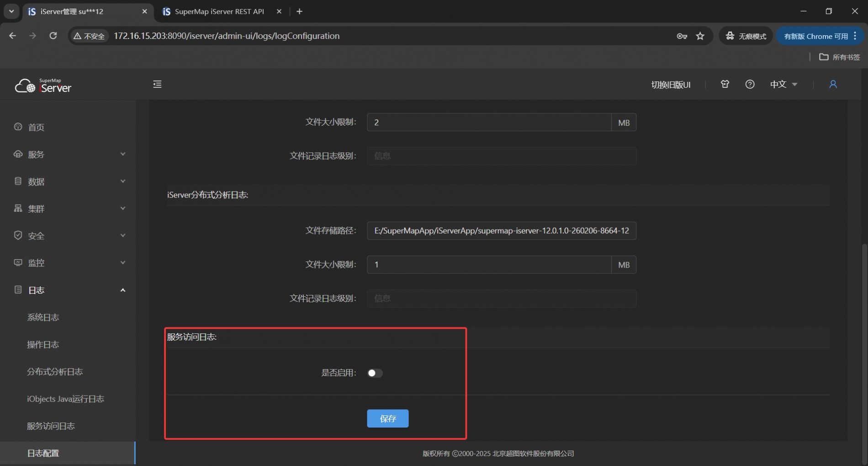868x466 pixels.
Task: Click the password key icon in address bar
Action: (x=682, y=36)
